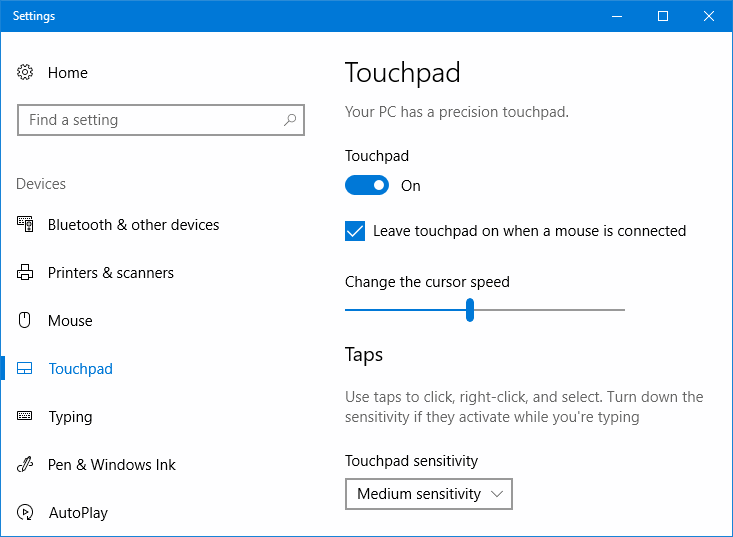Click the Bluetooth & other devices icon

click(26, 225)
